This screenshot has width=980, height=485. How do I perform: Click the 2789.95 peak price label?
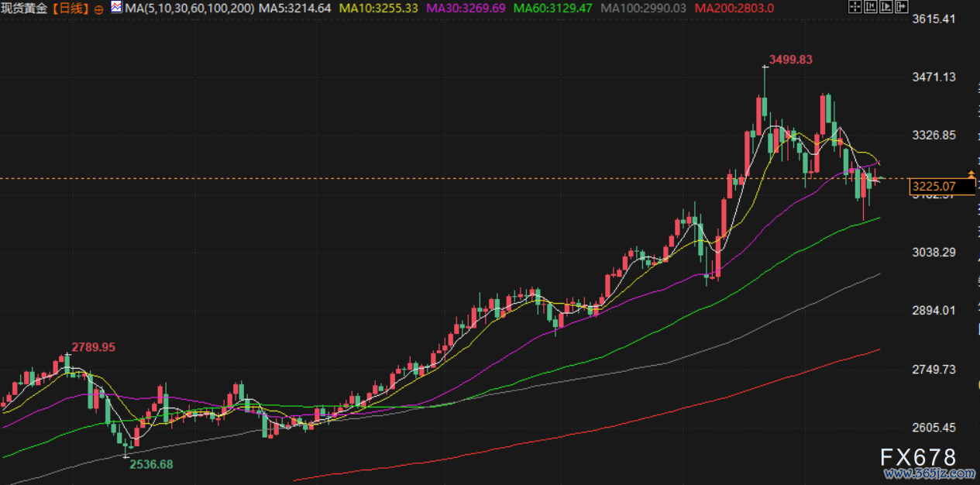tap(94, 347)
